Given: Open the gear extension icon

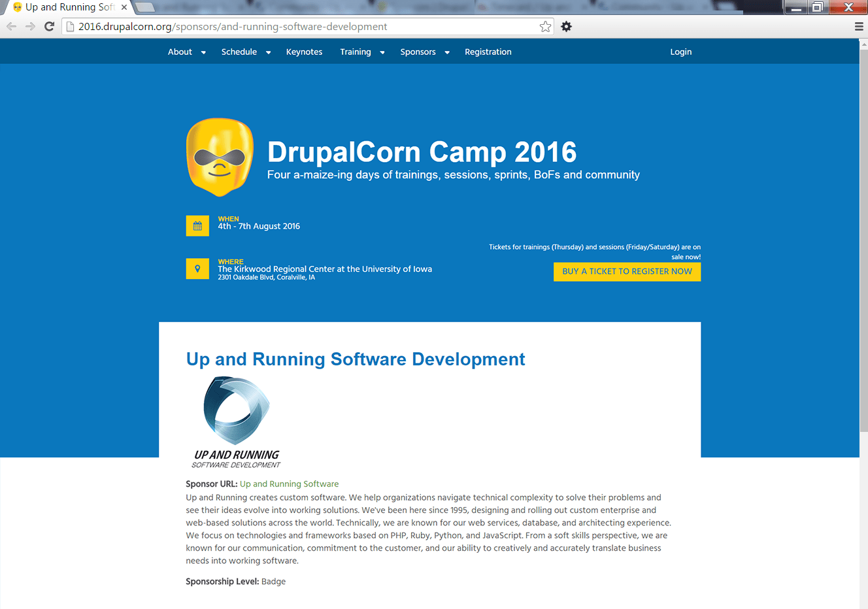Looking at the screenshot, I should tap(566, 27).
